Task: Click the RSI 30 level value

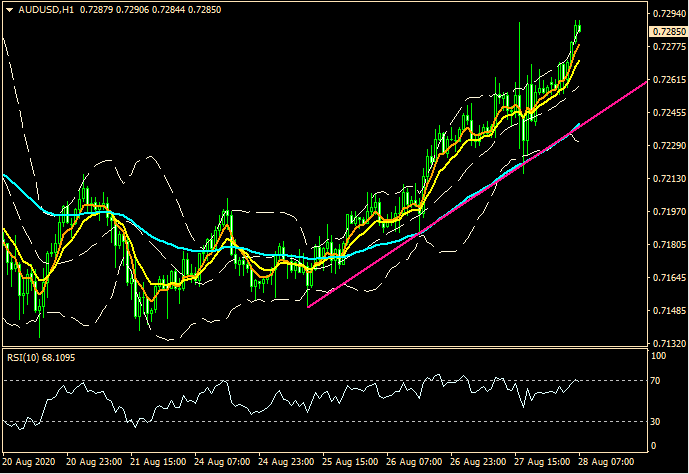Action: pos(657,421)
